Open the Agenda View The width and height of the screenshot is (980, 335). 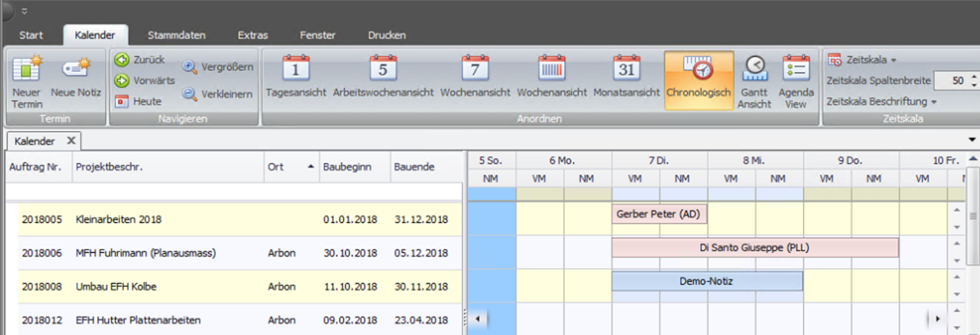tap(796, 81)
